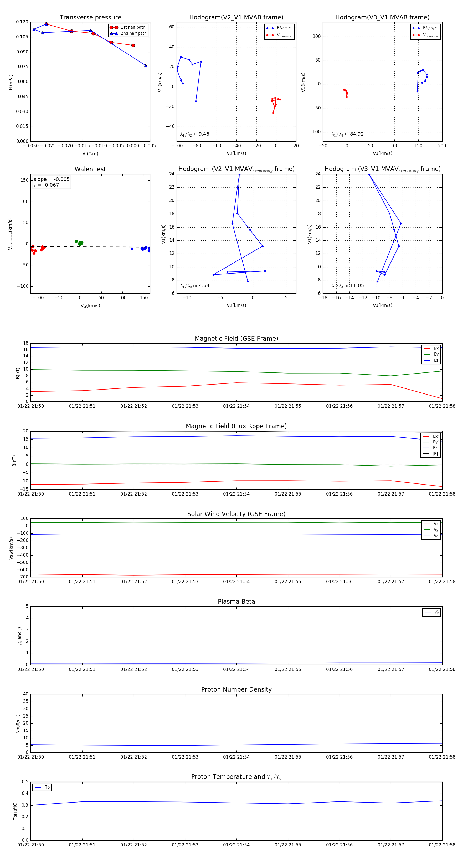Click the "|B|" legend entry in Flux Rope panel

tap(431, 454)
